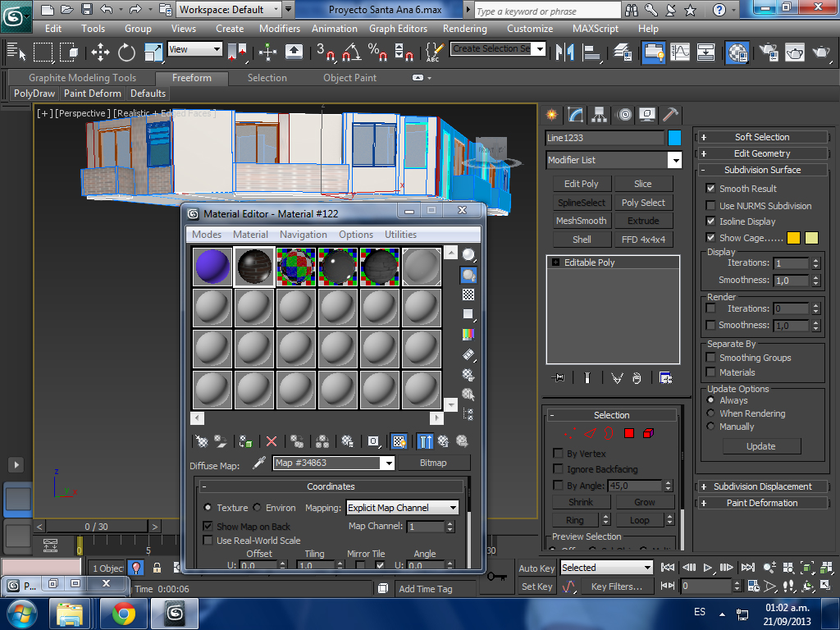This screenshot has height=630, width=840.
Task: Switch to the Object Paint tab
Action: (349, 78)
